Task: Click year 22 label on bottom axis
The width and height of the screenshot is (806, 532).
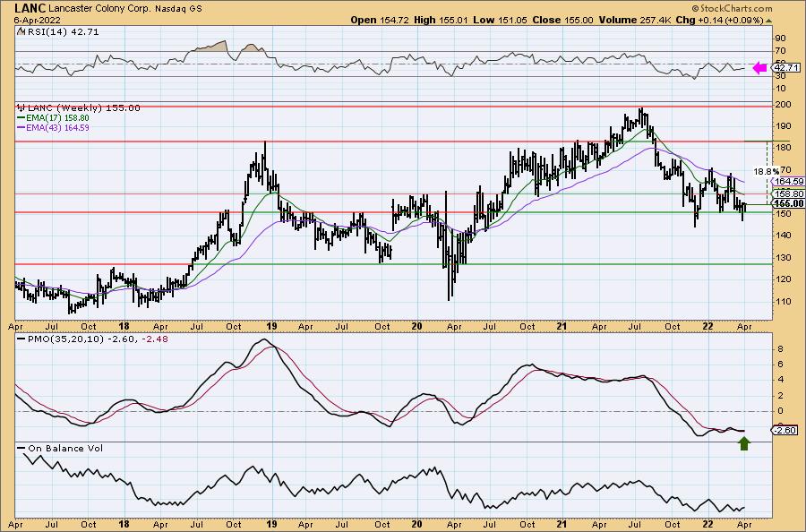Action: 707,524
